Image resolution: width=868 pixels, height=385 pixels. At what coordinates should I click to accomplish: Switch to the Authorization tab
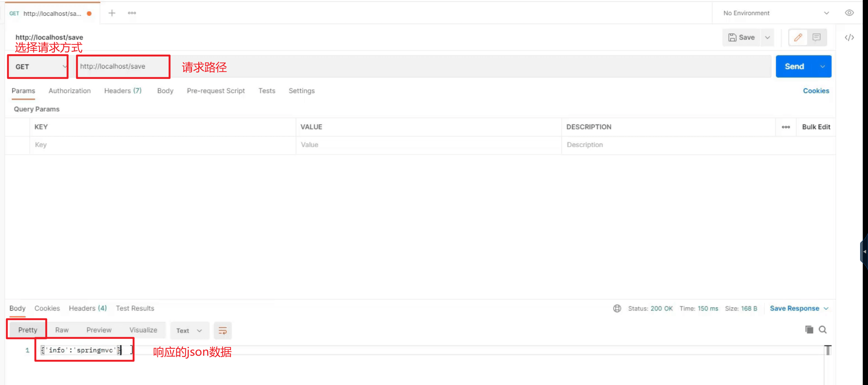click(x=70, y=91)
